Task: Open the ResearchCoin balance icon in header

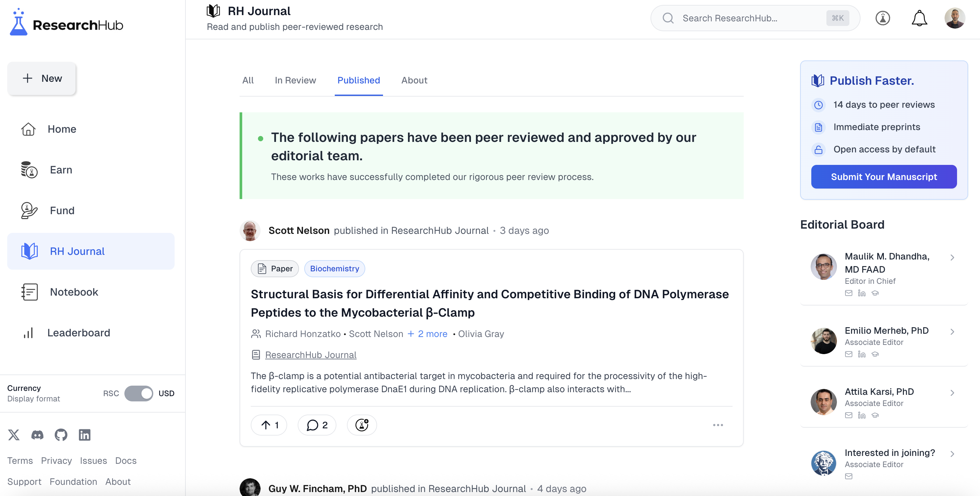Action: [x=883, y=18]
